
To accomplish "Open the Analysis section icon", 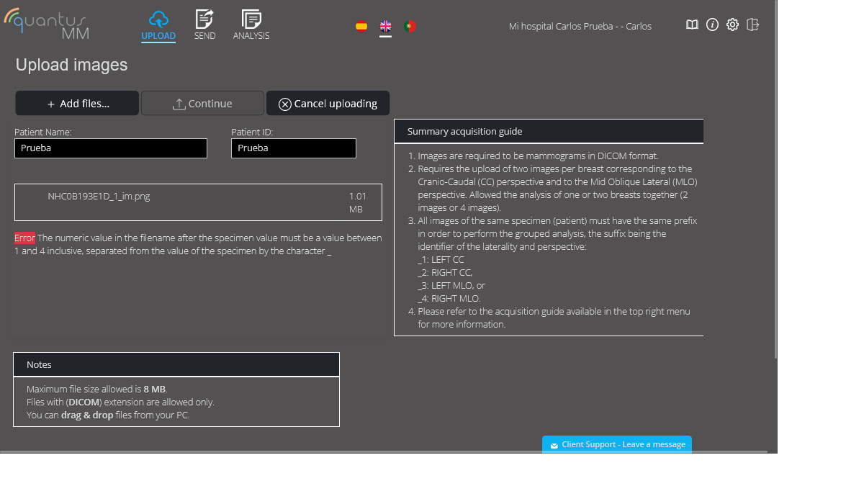I will (251, 19).
